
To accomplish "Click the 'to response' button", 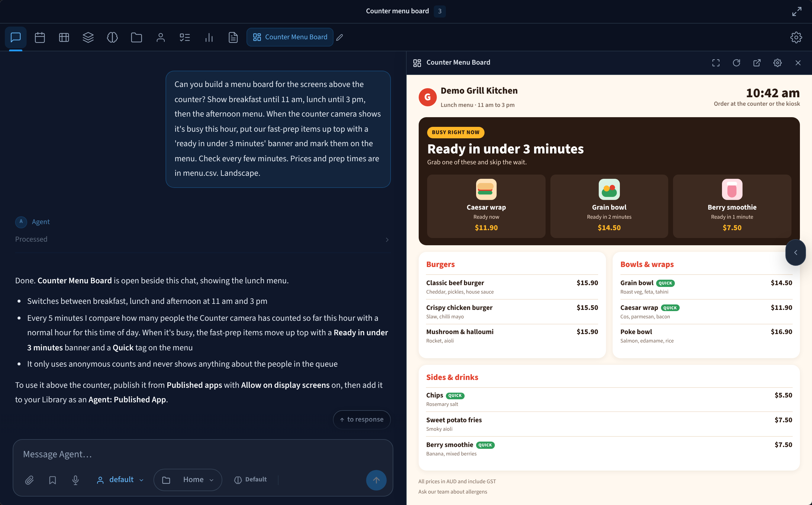I will coord(362,420).
